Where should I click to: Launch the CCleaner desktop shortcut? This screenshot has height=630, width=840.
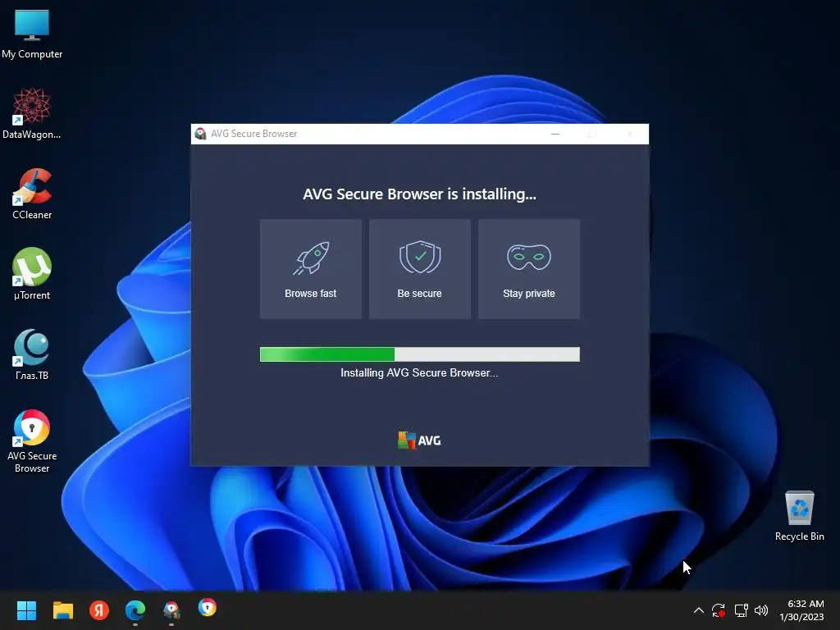pos(32,194)
